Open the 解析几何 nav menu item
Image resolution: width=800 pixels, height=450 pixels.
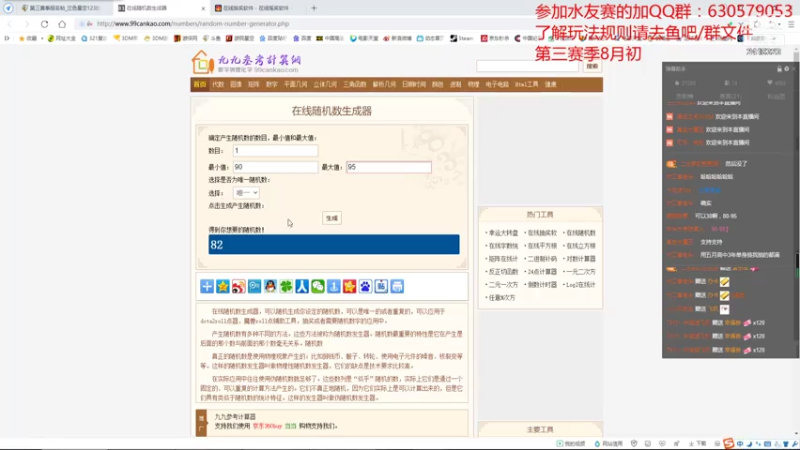coord(384,85)
